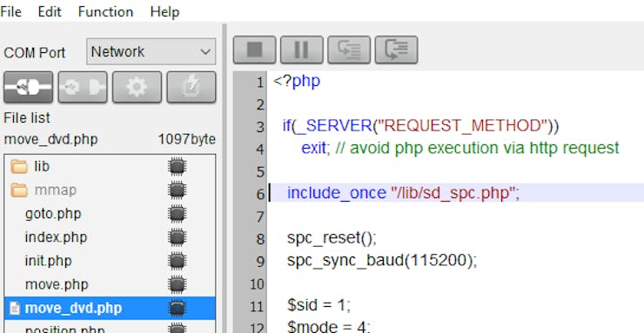Viewport: 644px width, 333px height.
Task: Open the File menu
Action: pyautogui.click(x=10, y=11)
